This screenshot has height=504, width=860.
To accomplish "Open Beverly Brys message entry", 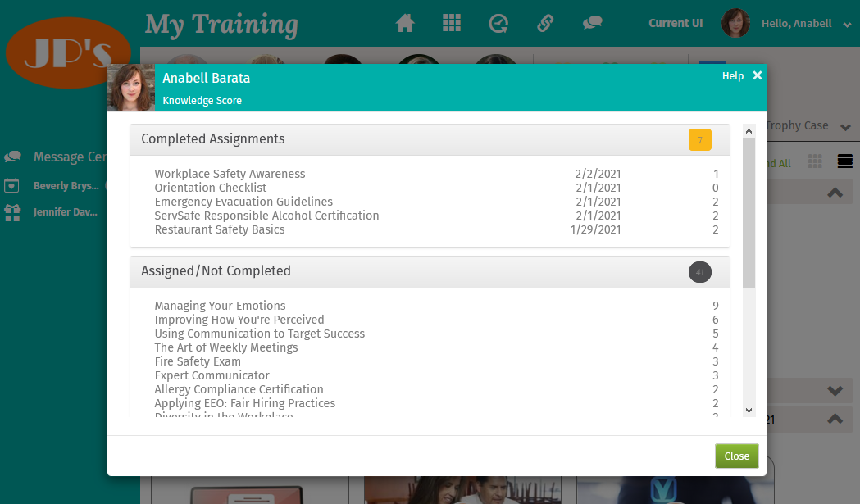I will pyautogui.click(x=66, y=186).
